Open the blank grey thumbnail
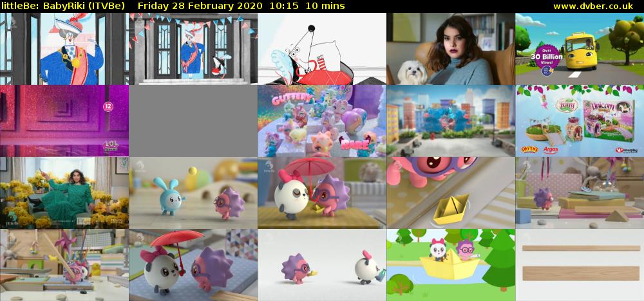644x301 pixels. coord(193,120)
